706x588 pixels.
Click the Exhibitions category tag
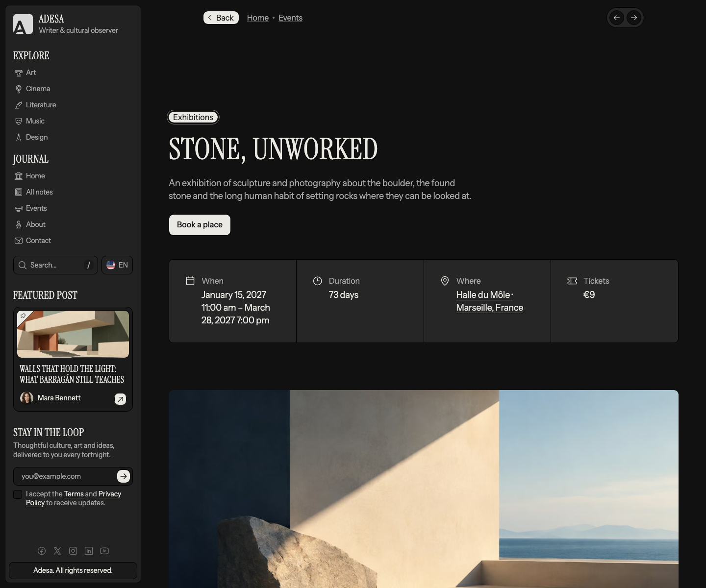click(193, 117)
